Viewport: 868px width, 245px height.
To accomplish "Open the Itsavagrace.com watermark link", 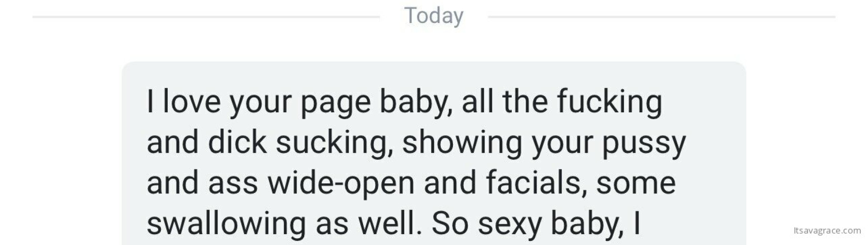I will tap(827, 231).
